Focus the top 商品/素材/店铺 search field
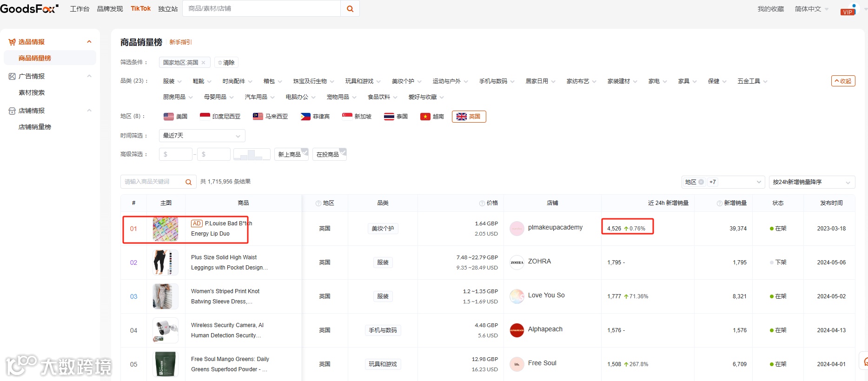The height and width of the screenshot is (381, 868). click(x=262, y=8)
